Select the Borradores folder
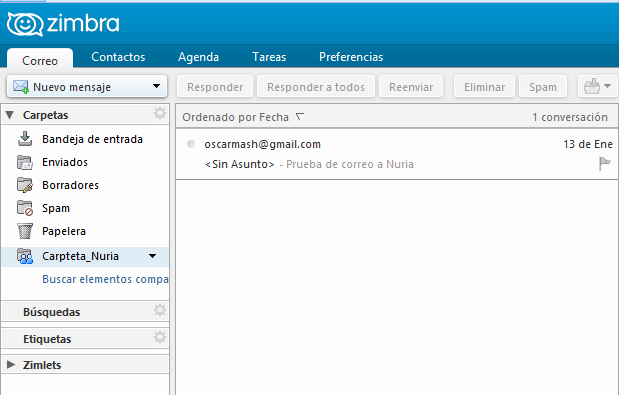619x395 pixels. tap(70, 185)
